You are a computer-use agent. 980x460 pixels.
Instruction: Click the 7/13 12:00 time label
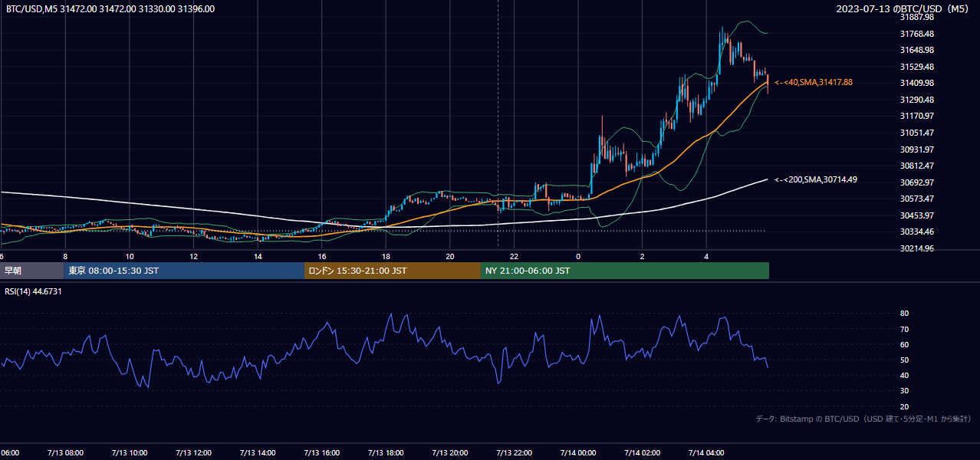click(193, 453)
